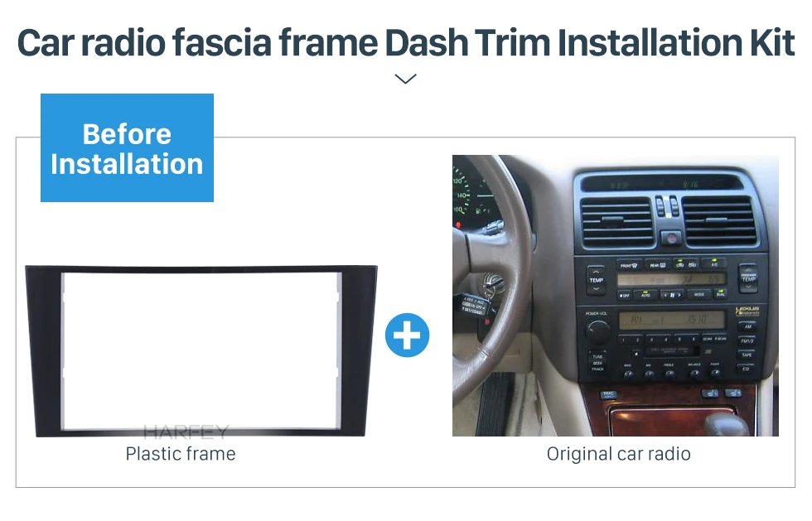Click the FM1/2 button on the radio
Screen dimensions: 812x521
(x=747, y=341)
